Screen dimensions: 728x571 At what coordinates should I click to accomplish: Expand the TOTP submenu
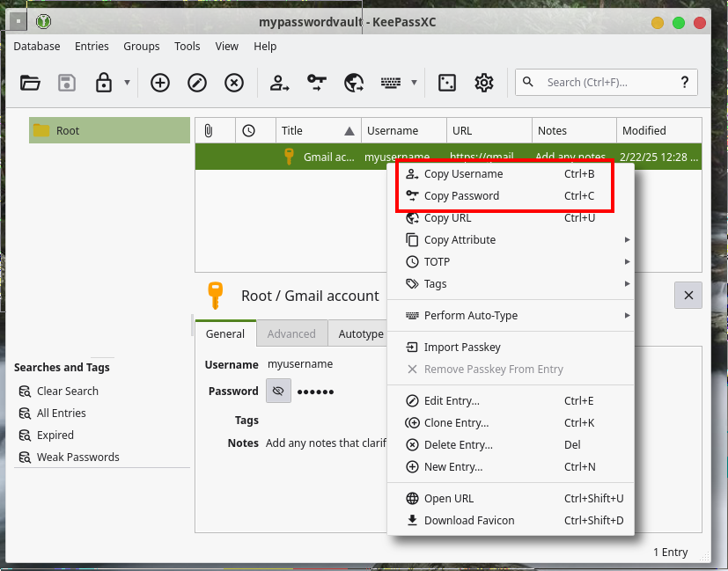coord(511,261)
